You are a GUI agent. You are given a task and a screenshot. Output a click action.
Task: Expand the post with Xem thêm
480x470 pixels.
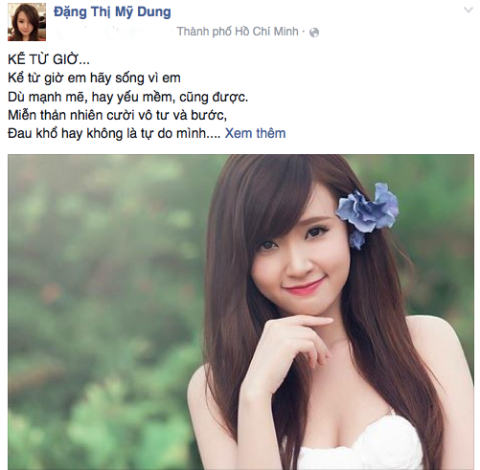click(x=255, y=133)
